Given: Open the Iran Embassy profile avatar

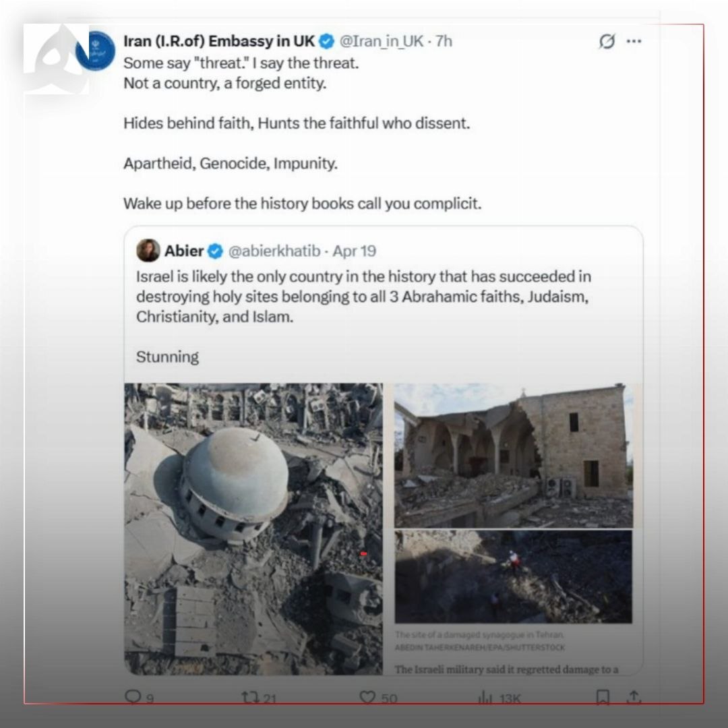Looking at the screenshot, I should click(95, 51).
